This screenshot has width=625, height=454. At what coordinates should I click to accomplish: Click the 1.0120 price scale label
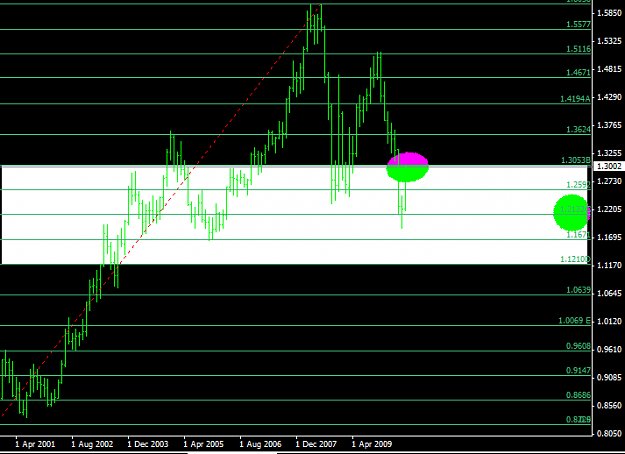click(609, 321)
